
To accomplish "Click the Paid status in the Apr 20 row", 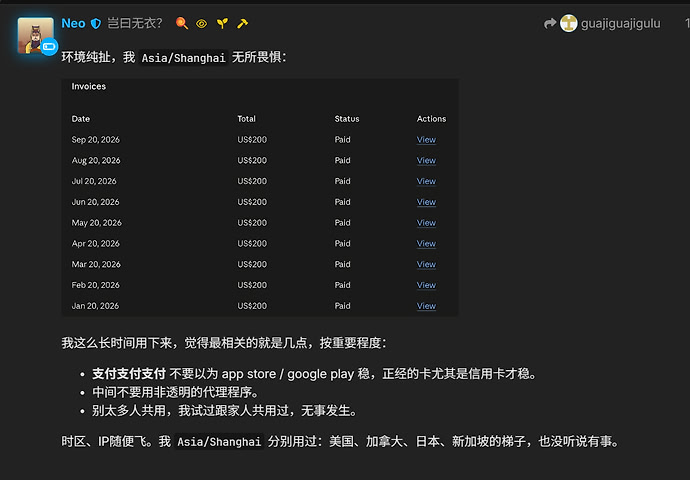I will tap(342, 243).
